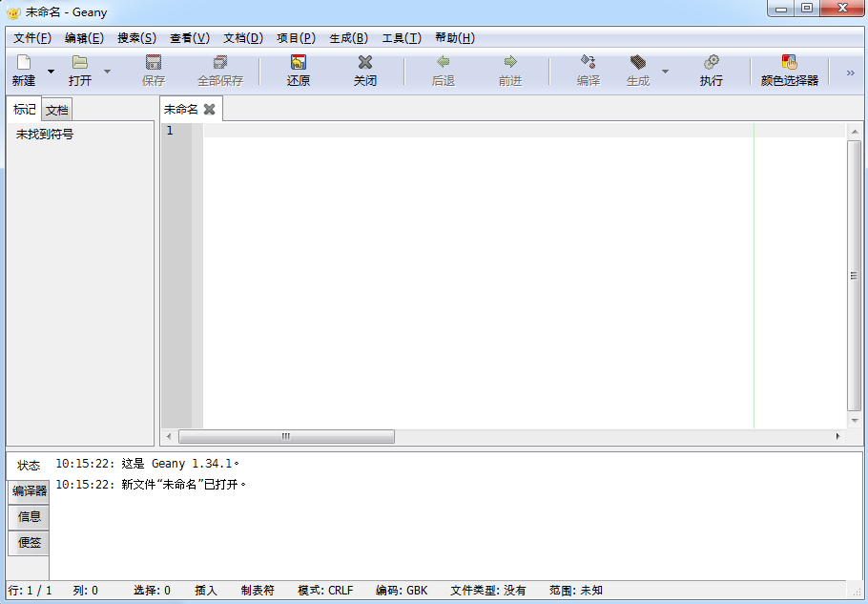
Task: Click the 模式: CRLF status bar entry
Action: [x=325, y=590]
